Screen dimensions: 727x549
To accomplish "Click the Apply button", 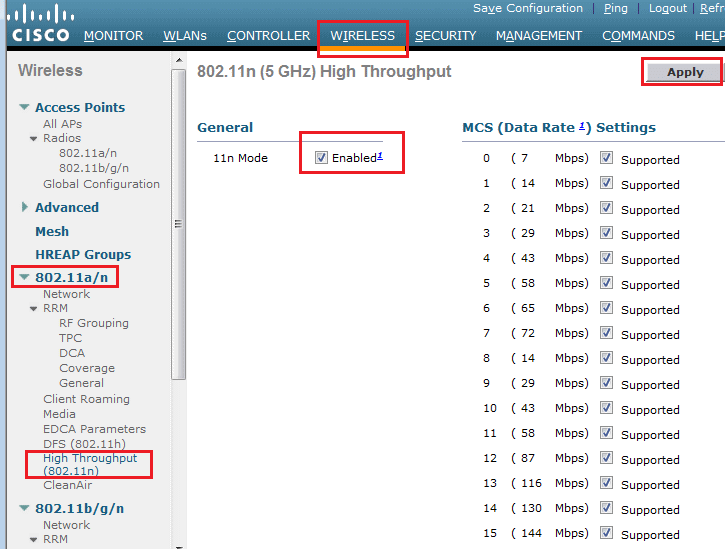I will [x=684, y=72].
